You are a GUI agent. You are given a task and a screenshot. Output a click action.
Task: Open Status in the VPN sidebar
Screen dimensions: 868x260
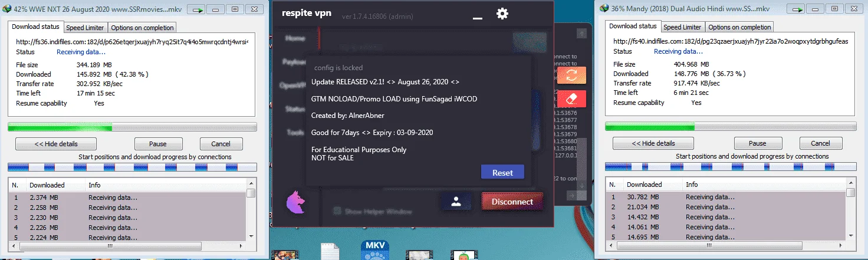[x=295, y=108]
